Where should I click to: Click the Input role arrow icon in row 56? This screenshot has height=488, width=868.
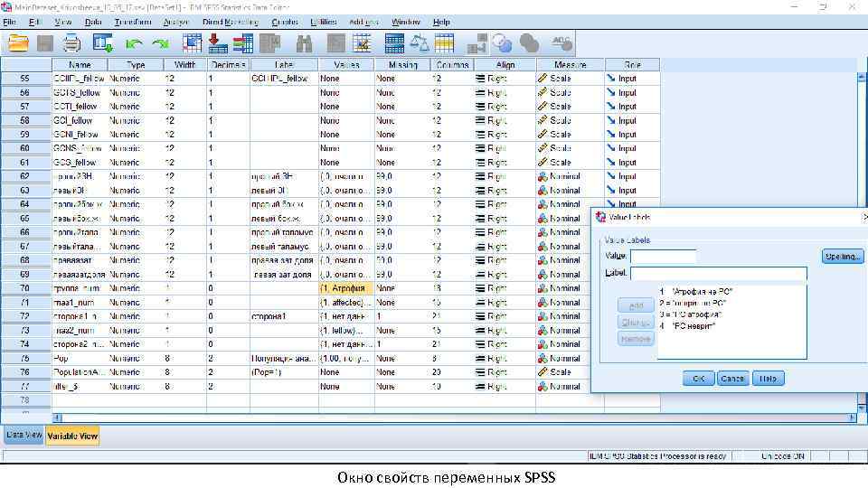coord(611,92)
